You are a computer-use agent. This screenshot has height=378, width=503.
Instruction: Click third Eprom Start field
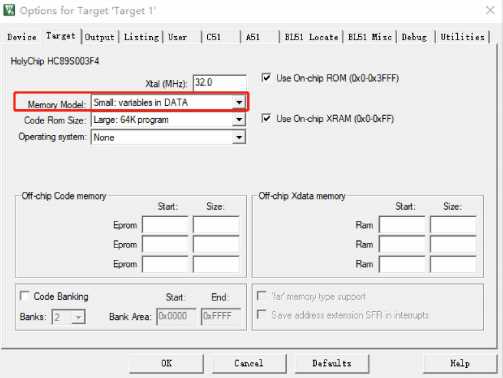[165, 264]
